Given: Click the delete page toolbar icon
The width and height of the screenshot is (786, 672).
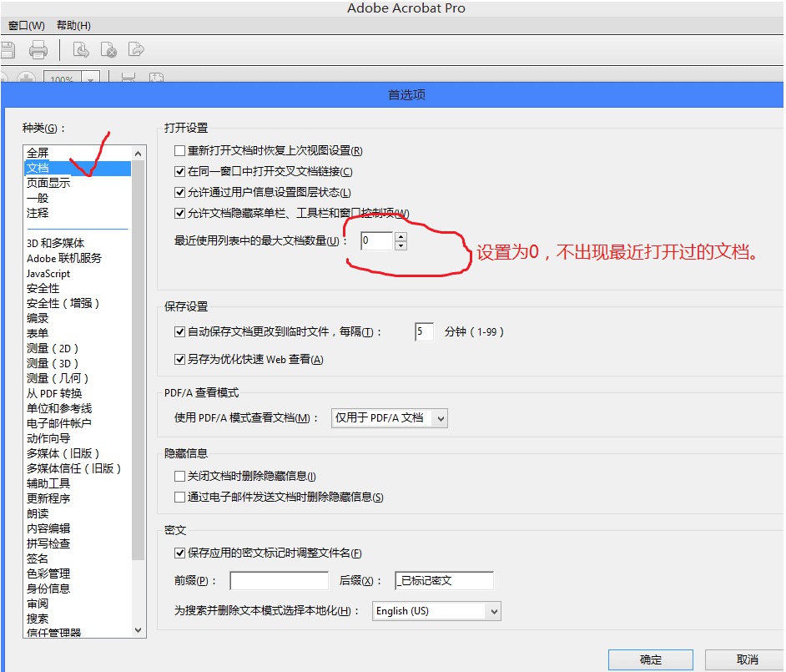Looking at the screenshot, I should coord(108,49).
